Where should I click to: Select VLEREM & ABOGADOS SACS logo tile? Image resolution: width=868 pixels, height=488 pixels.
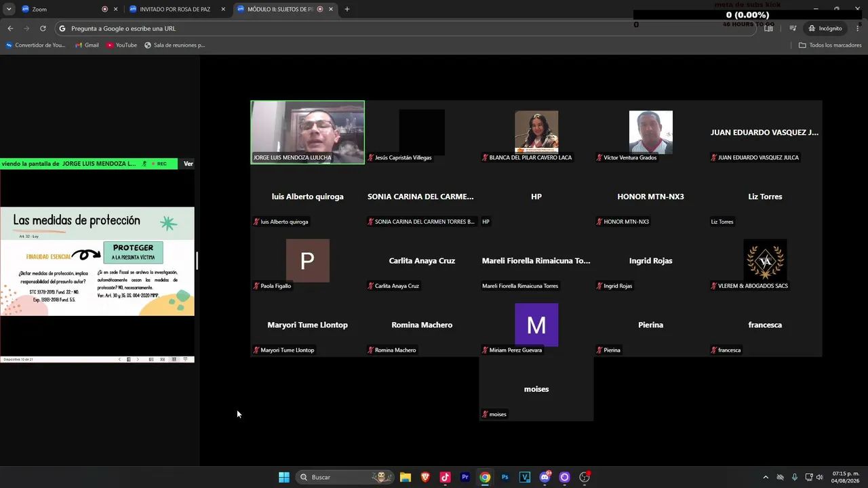765,261
